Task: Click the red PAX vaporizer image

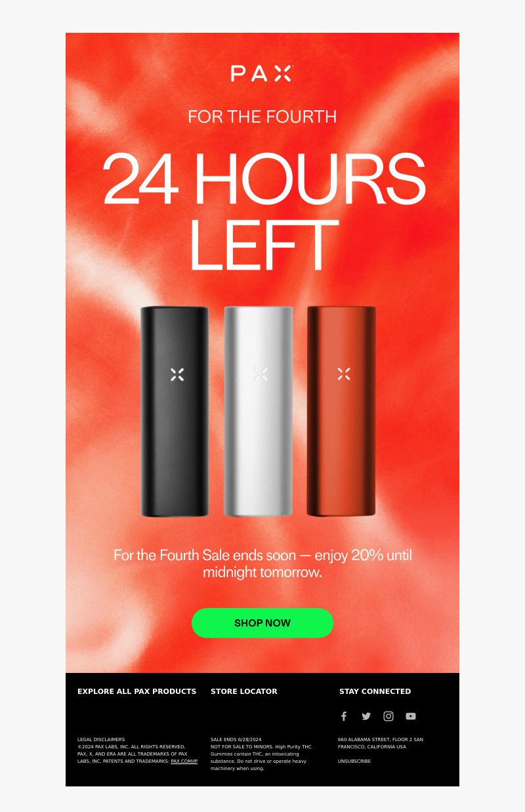Action: 341,411
